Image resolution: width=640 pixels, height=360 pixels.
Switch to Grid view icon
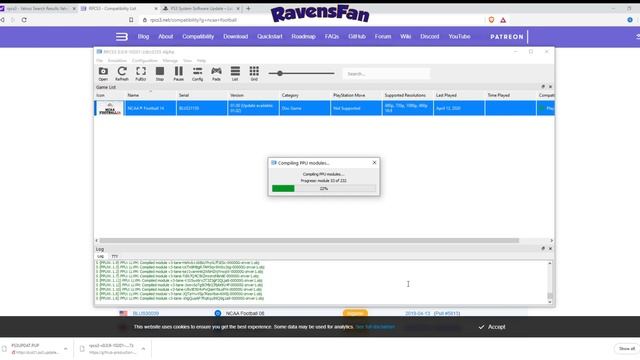254,73
